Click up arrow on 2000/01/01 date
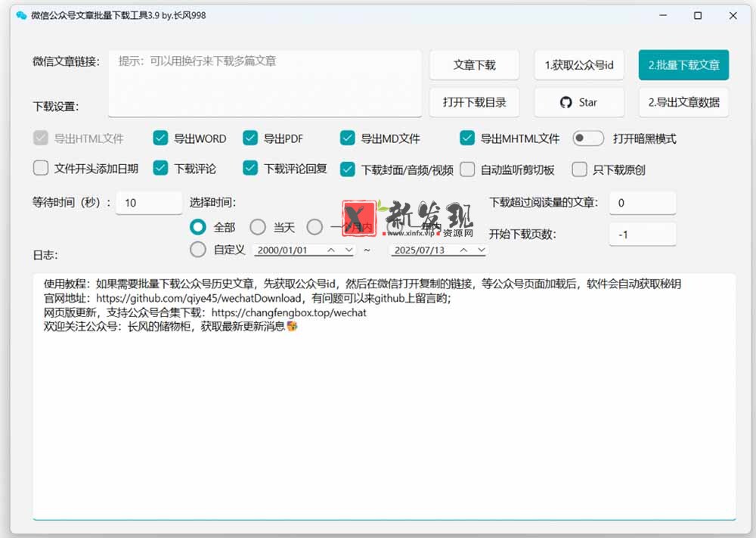This screenshot has width=756, height=538. pos(331,250)
